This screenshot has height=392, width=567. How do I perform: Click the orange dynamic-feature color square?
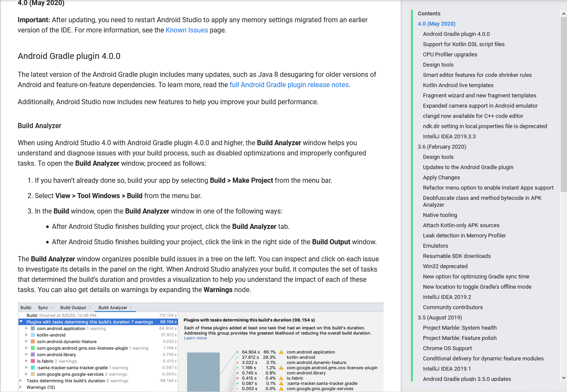pyautogui.click(x=33, y=342)
